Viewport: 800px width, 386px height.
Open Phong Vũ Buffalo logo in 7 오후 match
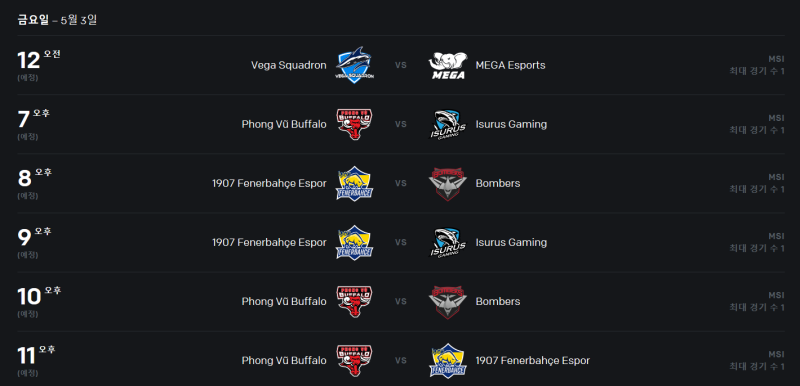355,124
